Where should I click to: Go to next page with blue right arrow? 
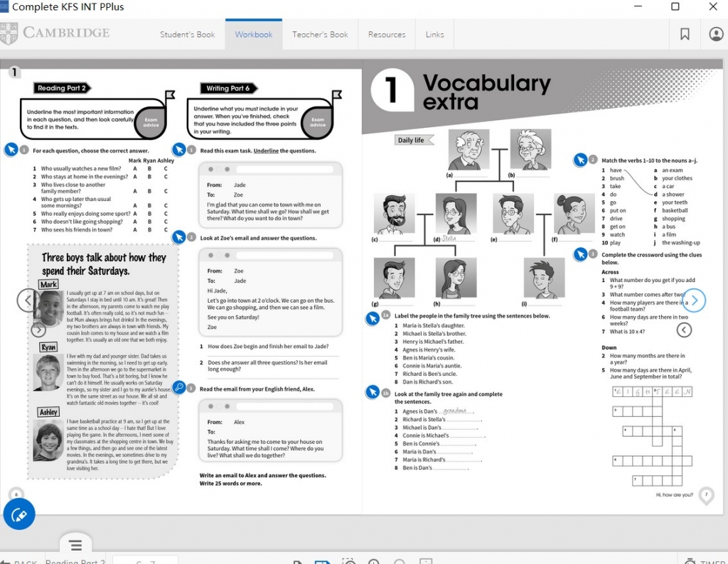(x=694, y=300)
